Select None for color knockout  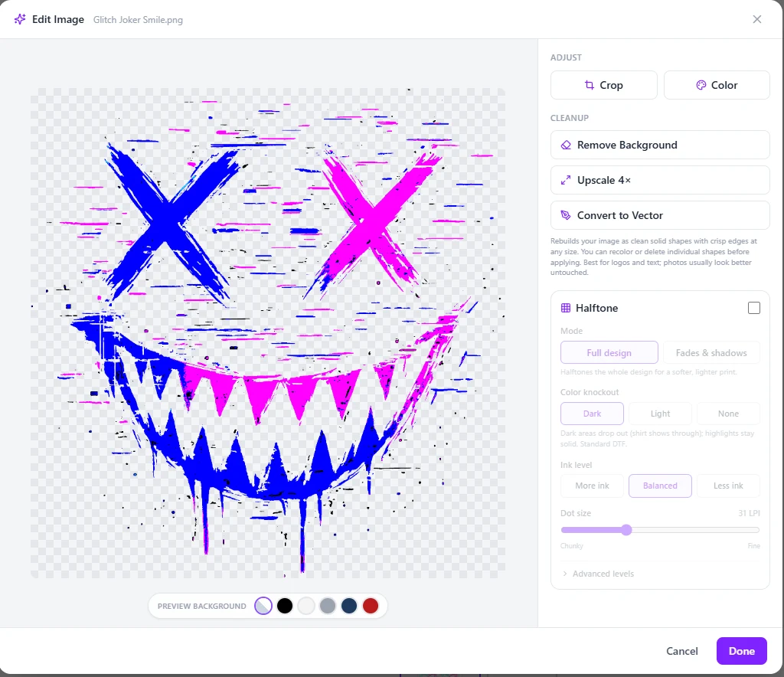[728, 414]
